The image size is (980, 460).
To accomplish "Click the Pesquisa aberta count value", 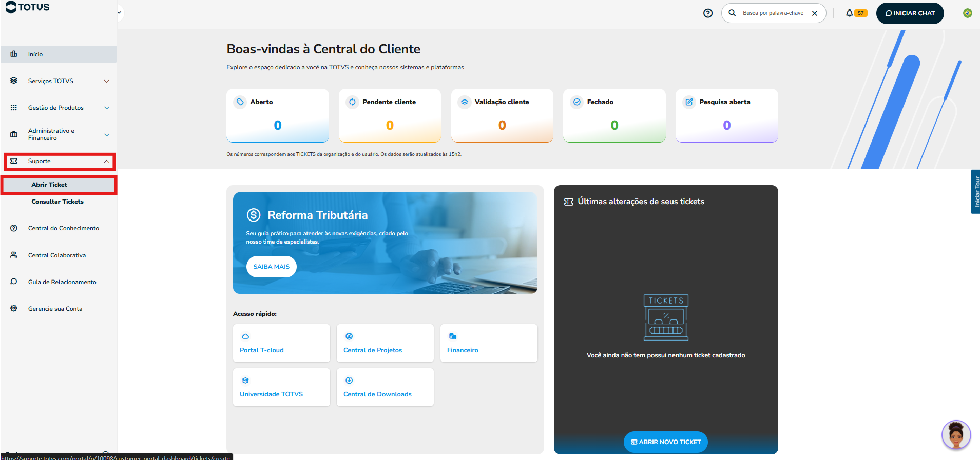I will tap(727, 125).
